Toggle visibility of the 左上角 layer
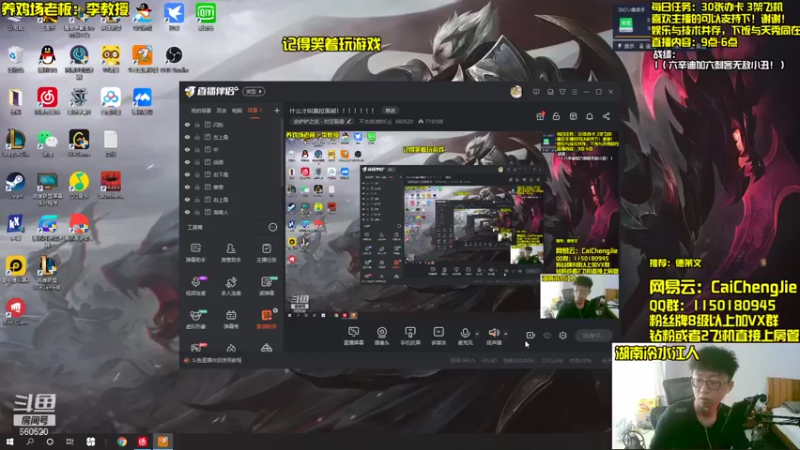 187,137
